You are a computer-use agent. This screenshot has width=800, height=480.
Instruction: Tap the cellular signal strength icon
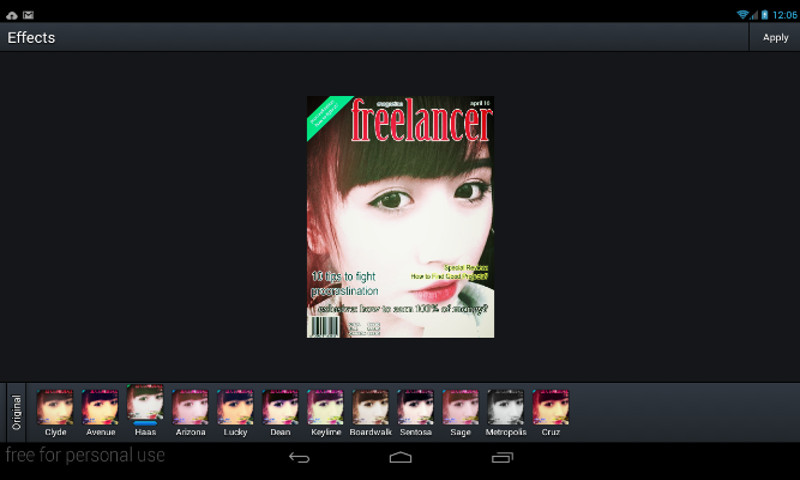click(x=754, y=15)
